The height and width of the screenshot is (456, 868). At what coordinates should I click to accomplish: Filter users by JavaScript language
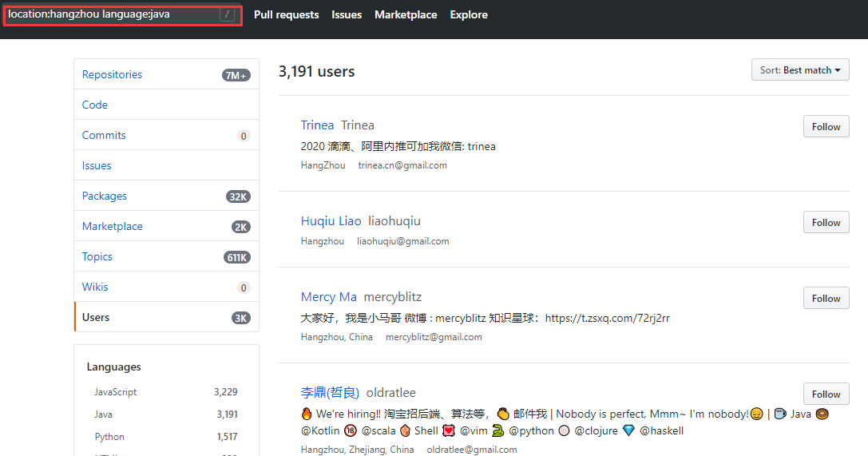pos(165,392)
